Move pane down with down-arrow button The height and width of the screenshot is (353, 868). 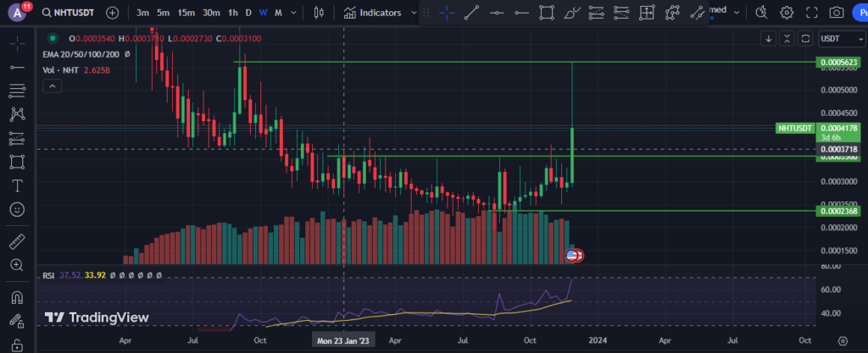pos(768,38)
